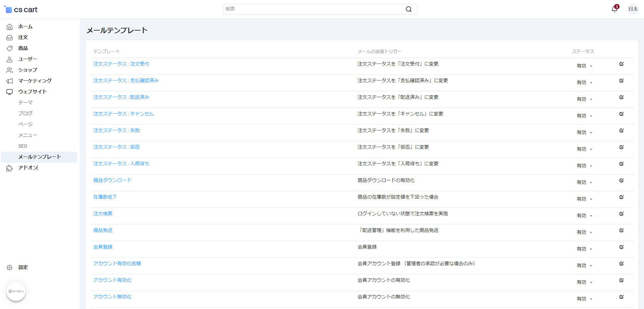Screen dimensions: 644x309
Task: Open edit icon for 商品ダウンロード template
Action: [621, 181]
